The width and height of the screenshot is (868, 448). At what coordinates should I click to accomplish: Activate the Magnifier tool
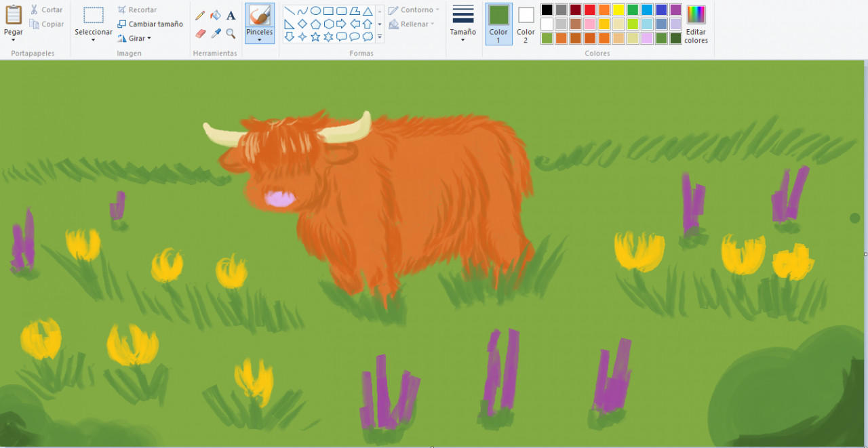coord(231,33)
